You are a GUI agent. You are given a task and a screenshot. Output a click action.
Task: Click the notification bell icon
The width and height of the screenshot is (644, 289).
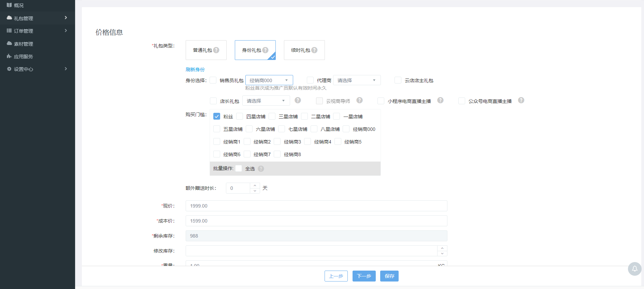coord(634,269)
